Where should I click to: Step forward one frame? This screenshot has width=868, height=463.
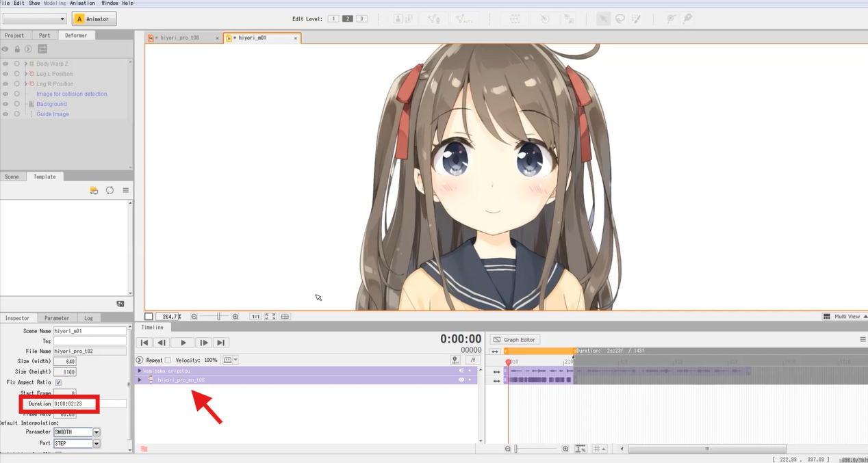(203, 343)
